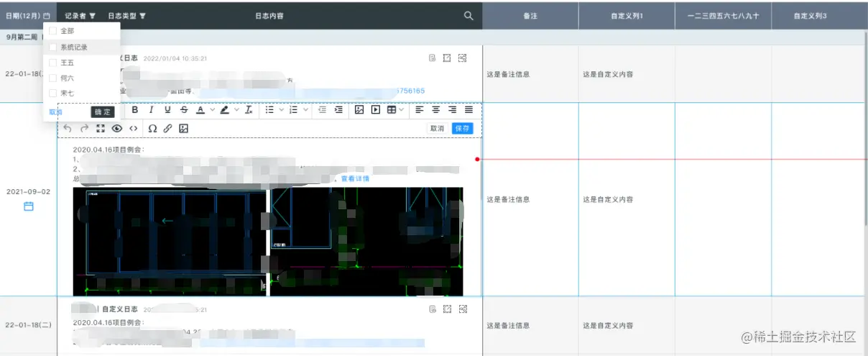Open the calendar icon under 2021-09-02
Viewport: 868px width, 356px height.
click(29, 206)
